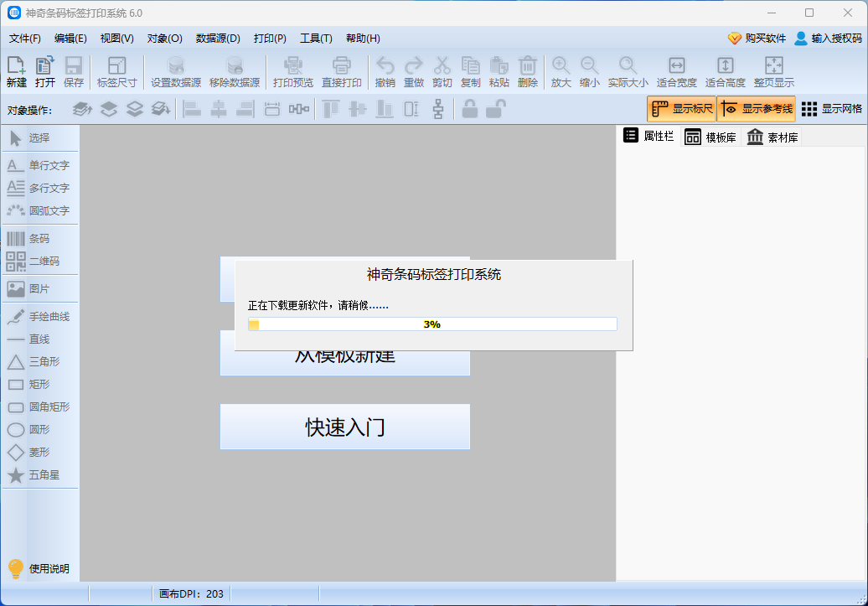
Task: Select the 菱形 diamond tool
Action: point(40,452)
